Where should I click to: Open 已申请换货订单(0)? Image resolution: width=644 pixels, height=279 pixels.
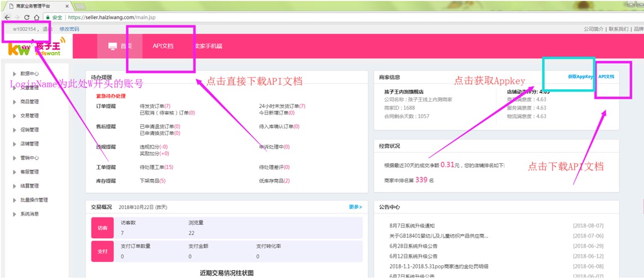(x=160, y=133)
